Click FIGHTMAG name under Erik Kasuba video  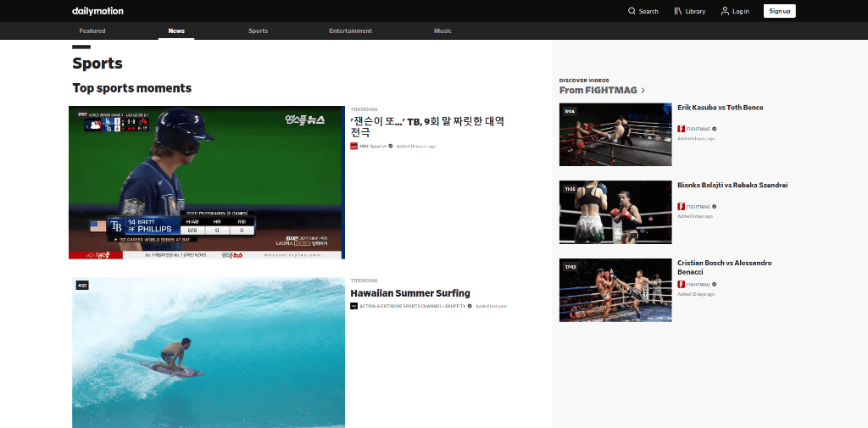point(698,129)
